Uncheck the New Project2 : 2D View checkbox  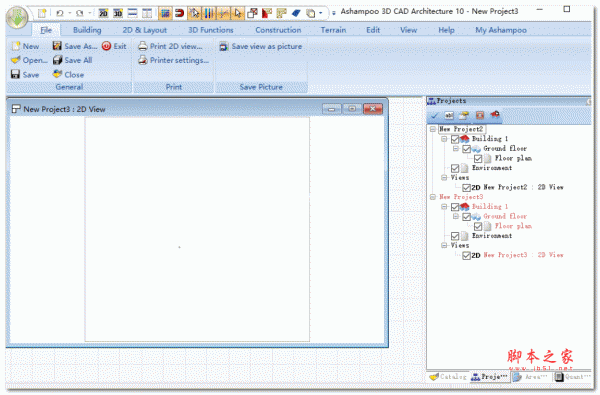[x=466, y=188]
